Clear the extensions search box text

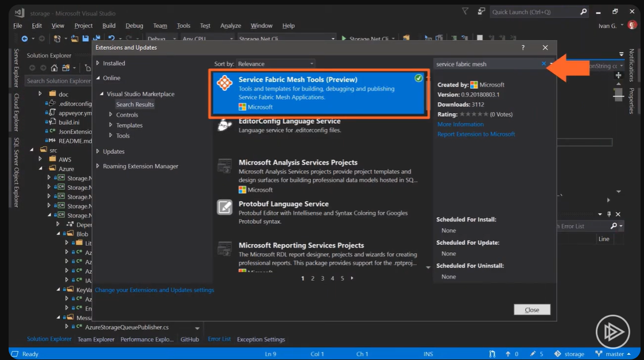click(544, 64)
